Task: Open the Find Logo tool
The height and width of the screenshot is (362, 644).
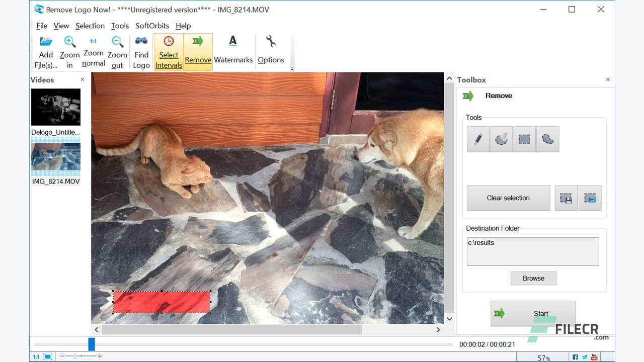Action: pyautogui.click(x=141, y=49)
